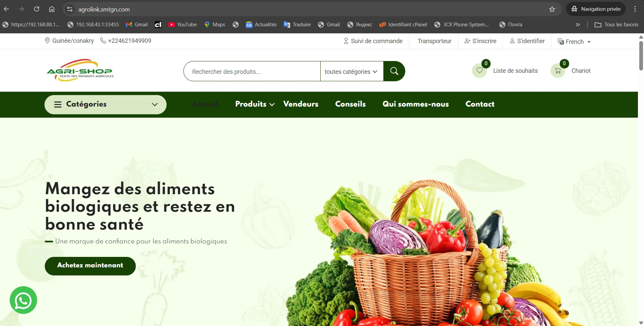Open the WhatsApp chat icon

coord(23,300)
